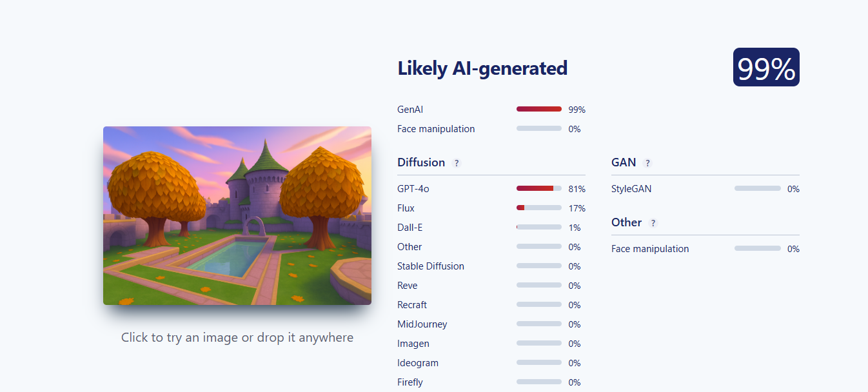This screenshot has width=868, height=392.
Task: Select the Stable Diffusion label
Action: tap(431, 266)
